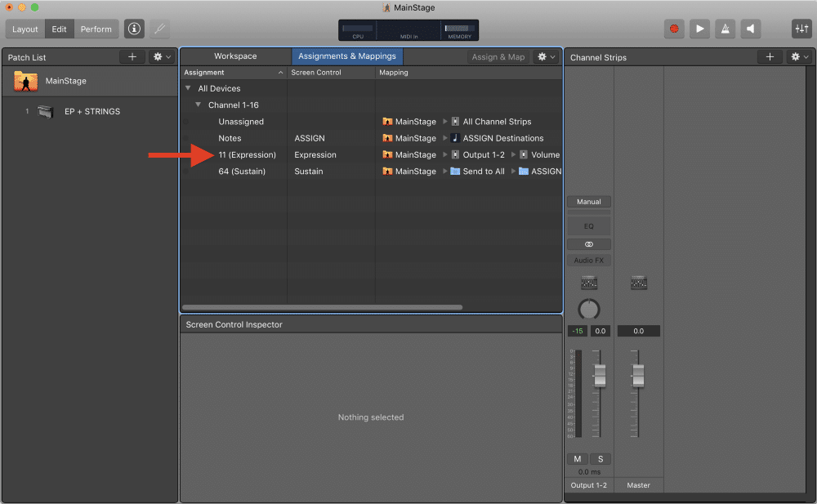Screen dimensions: 817x504
Task: Click All Channel Strips mapping icon
Action: click(455, 122)
